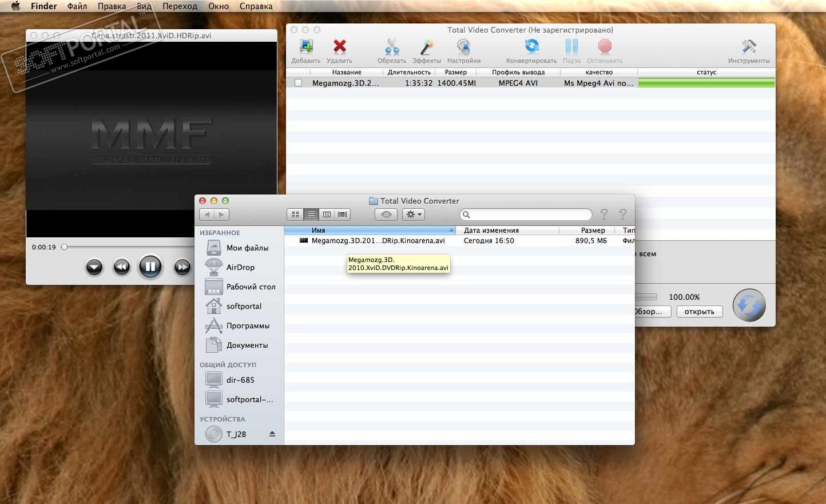Click the качество column header
The image size is (826, 504).
(599, 72)
